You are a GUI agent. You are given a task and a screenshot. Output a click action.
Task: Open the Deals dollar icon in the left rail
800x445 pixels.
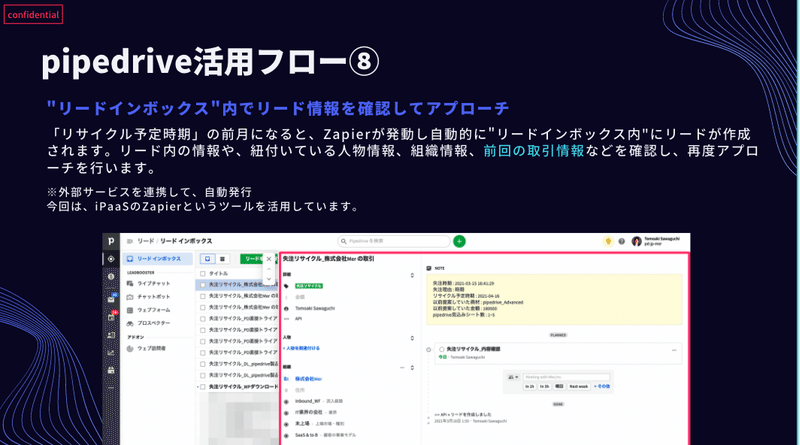coord(111,277)
